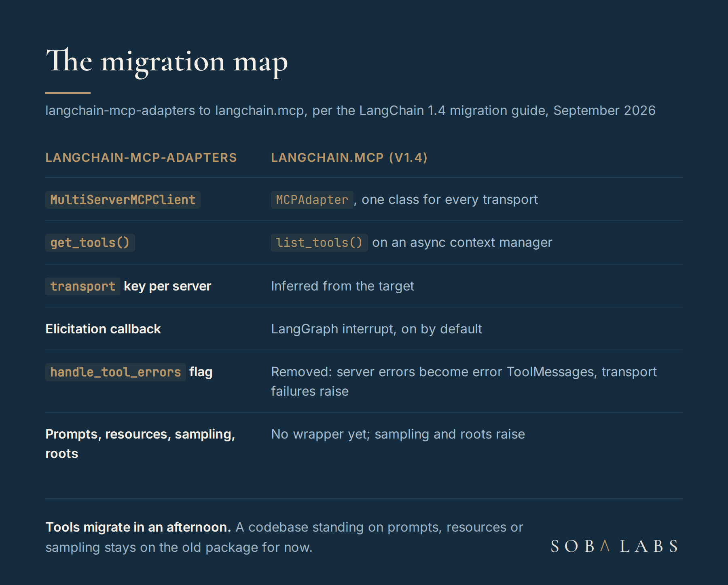Select the list_tools() code label
The image size is (728, 585).
click(319, 243)
